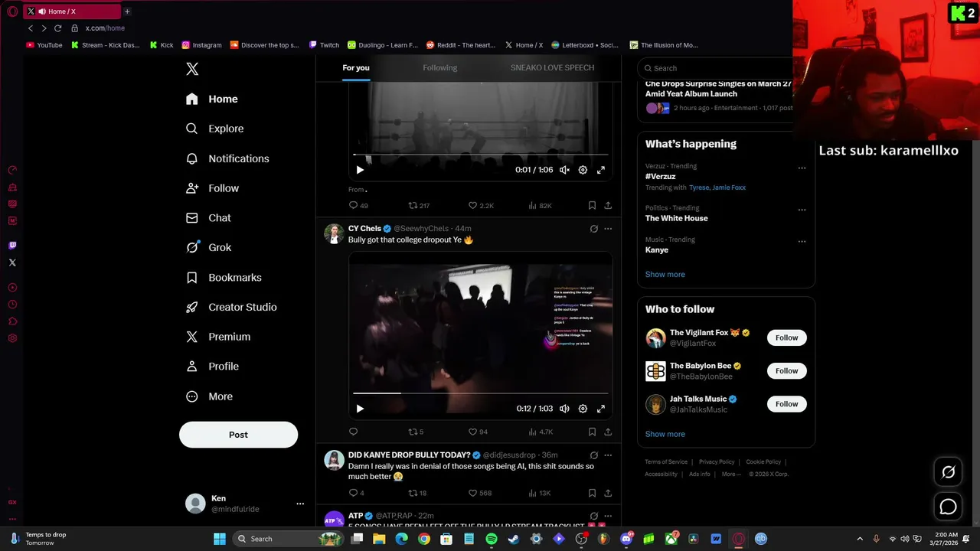980x551 pixels.
Task: Follow The Babylon Bee
Action: click(x=786, y=371)
